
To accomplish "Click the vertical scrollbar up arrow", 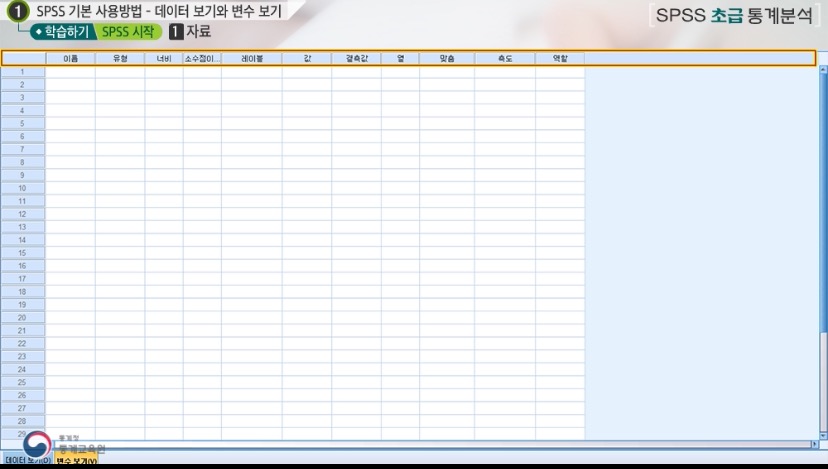I will [x=823, y=70].
